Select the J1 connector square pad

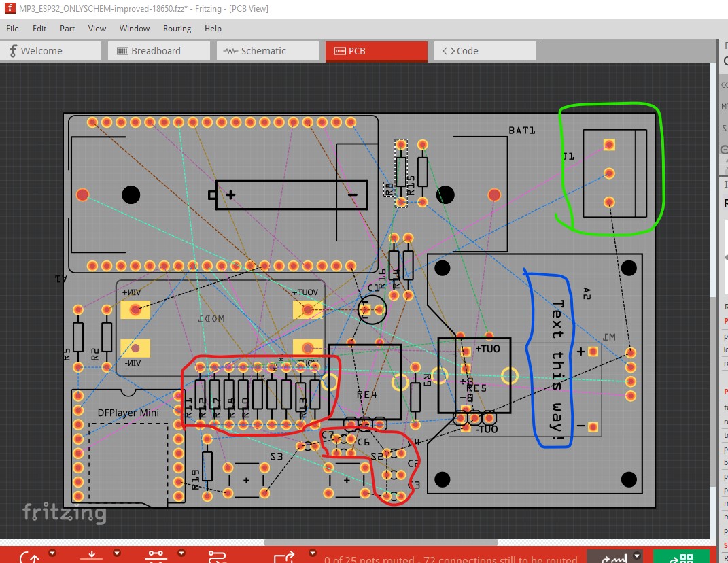609,144
